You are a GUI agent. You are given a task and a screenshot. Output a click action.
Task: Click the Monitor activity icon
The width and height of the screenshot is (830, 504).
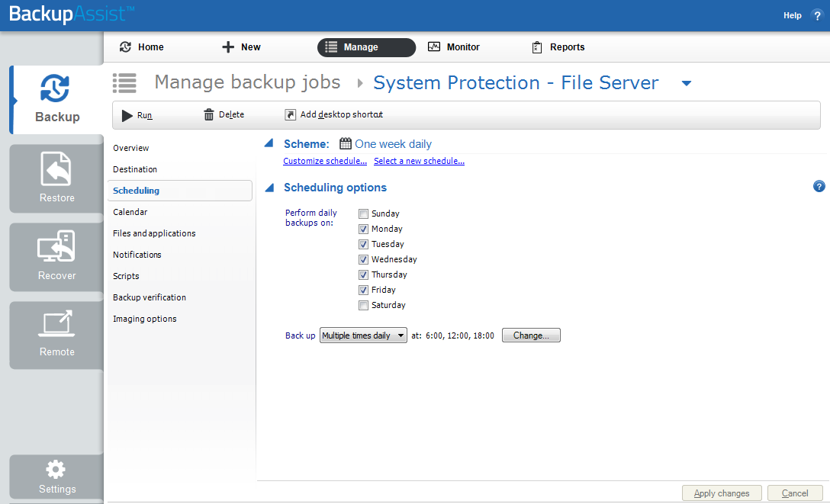(434, 47)
